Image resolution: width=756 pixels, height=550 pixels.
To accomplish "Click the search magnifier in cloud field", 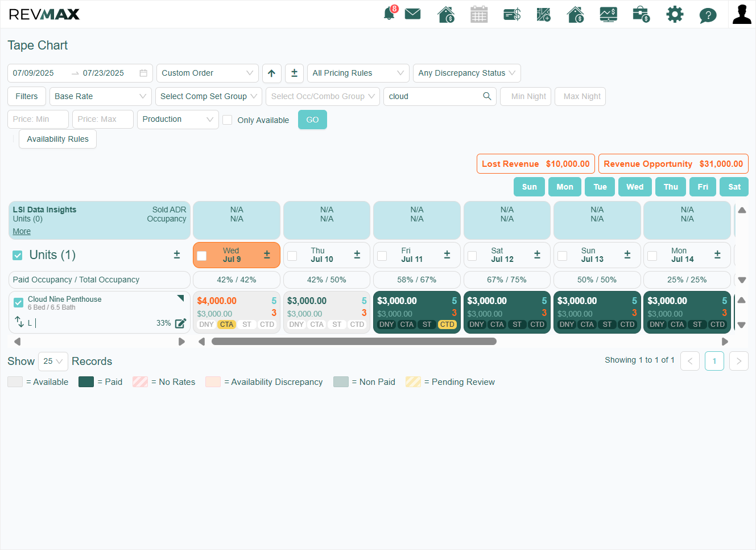I will coord(487,96).
